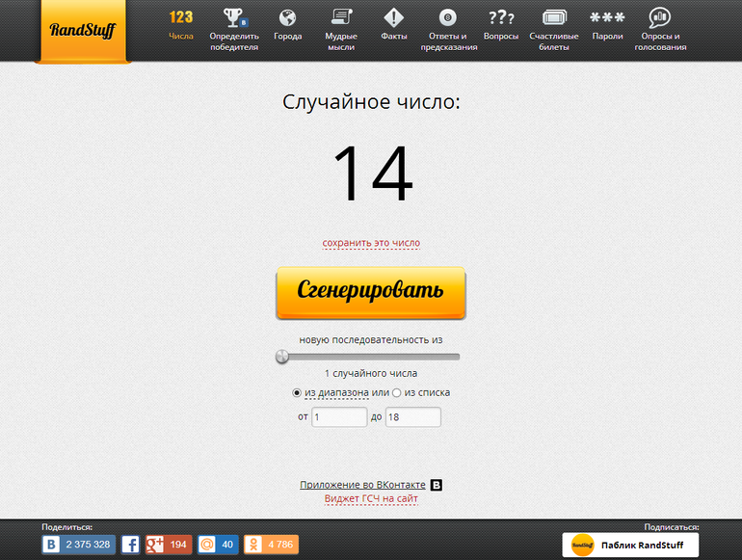Open the 'Виджет ГСЧ на сайт' link
742x560 pixels.
click(371, 498)
